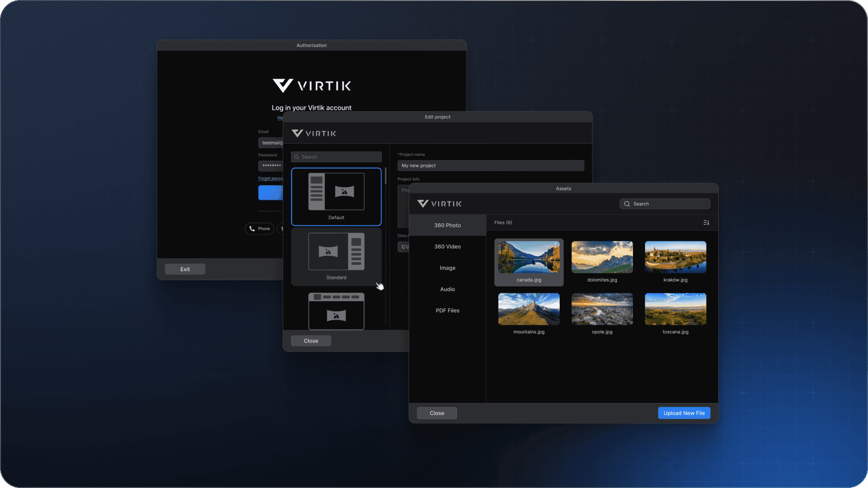868x488 pixels.
Task: Go to the PDF Files category
Action: [x=447, y=310]
